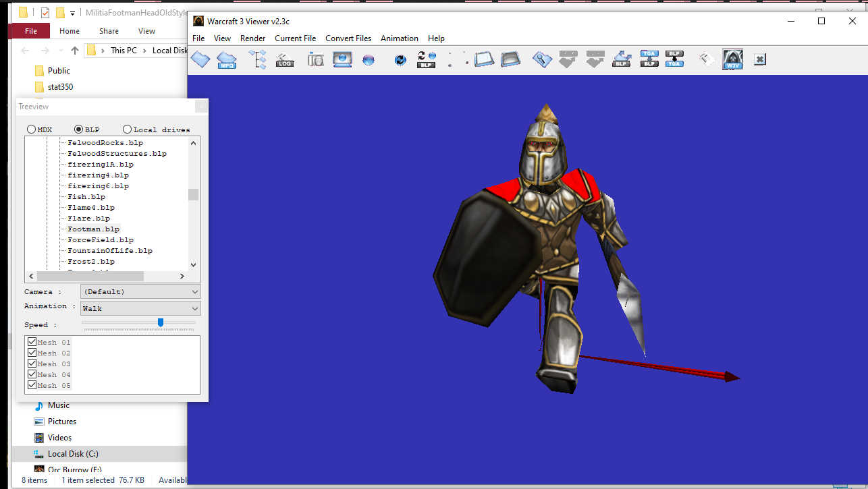Select Footman.blp in the tree list

click(93, 229)
